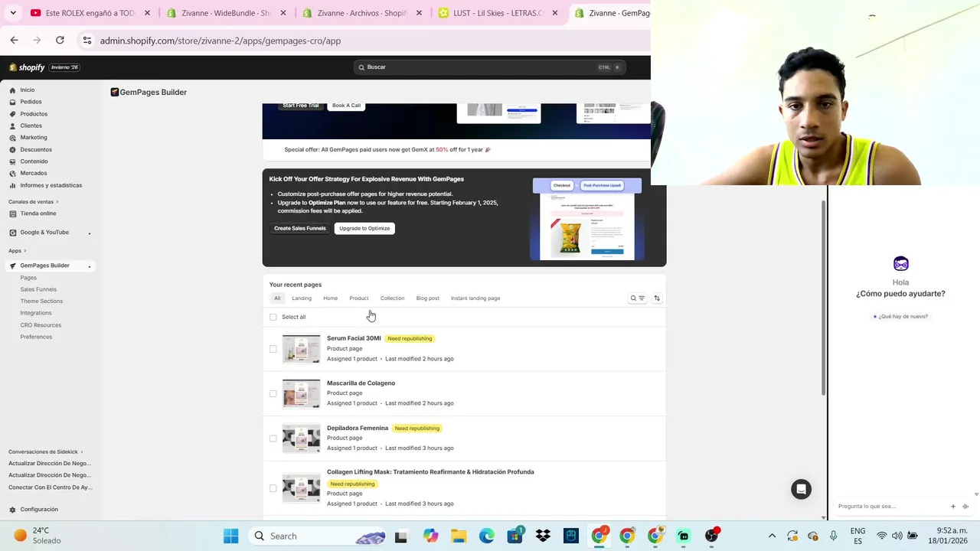Open Windows Start menu
The height and width of the screenshot is (551, 980).
tap(230, 536)
